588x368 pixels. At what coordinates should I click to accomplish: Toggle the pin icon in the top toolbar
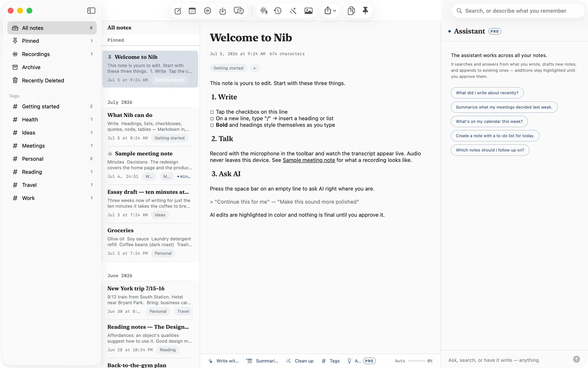(365, 11)
